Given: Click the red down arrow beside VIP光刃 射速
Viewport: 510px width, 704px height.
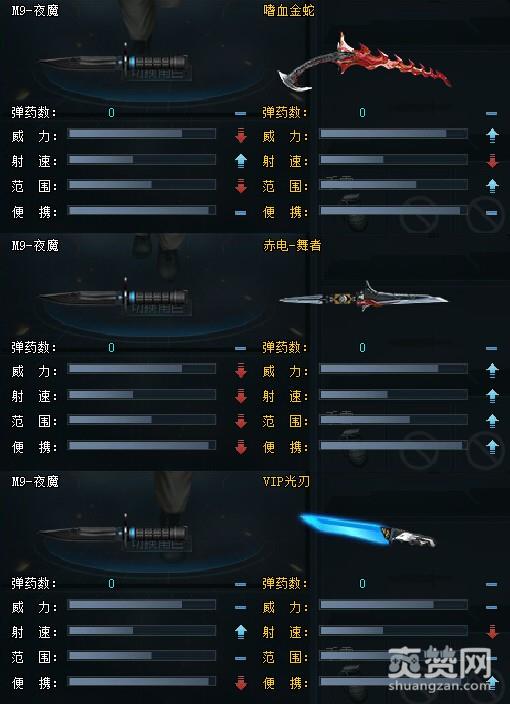Looking at the screenshot, I should click(x=492, y=632).
